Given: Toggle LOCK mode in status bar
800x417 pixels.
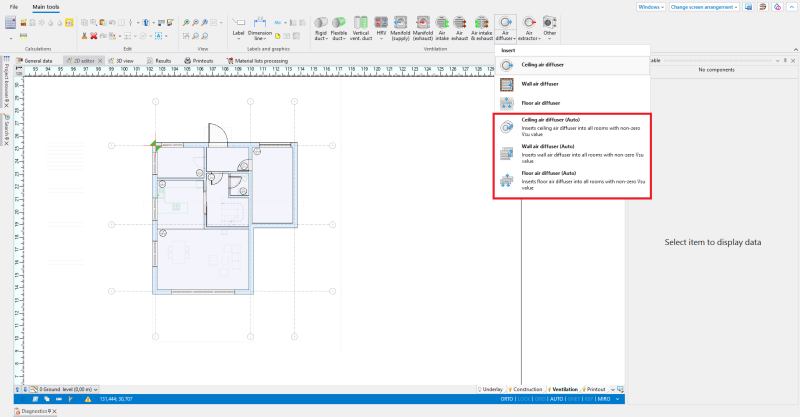Looking at the screenshot, I should coord(523,399).
